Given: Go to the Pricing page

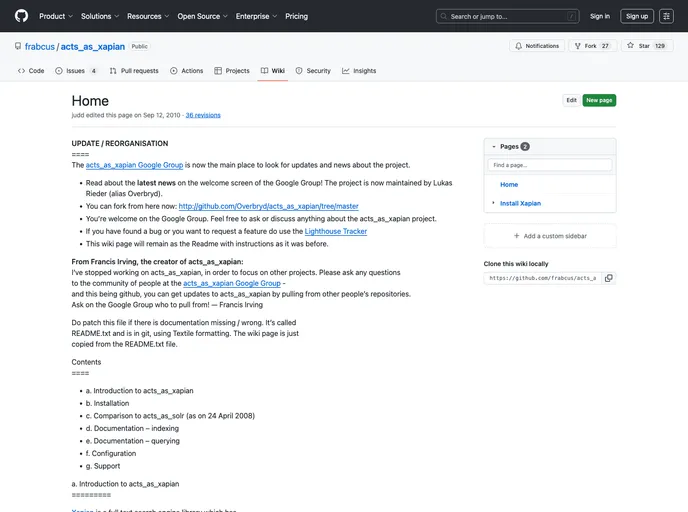Looking at the screenshot, I should (x=297, y=16).
